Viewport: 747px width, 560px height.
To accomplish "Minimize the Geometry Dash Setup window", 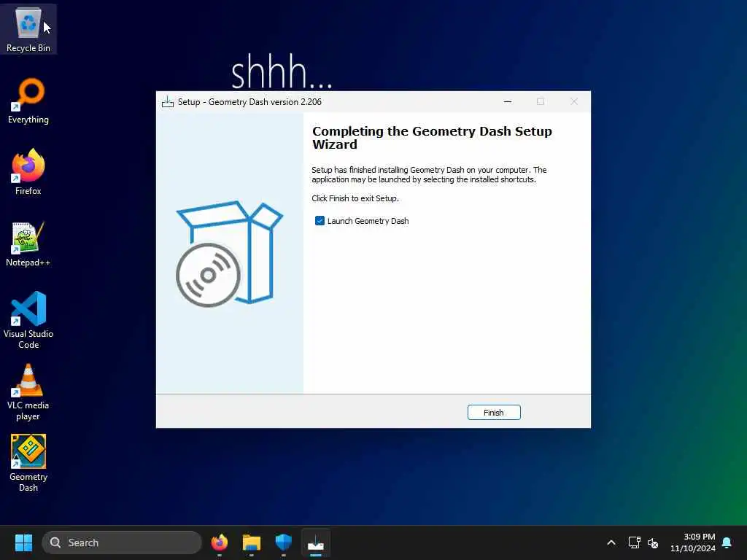I will (x=508, y=101).
